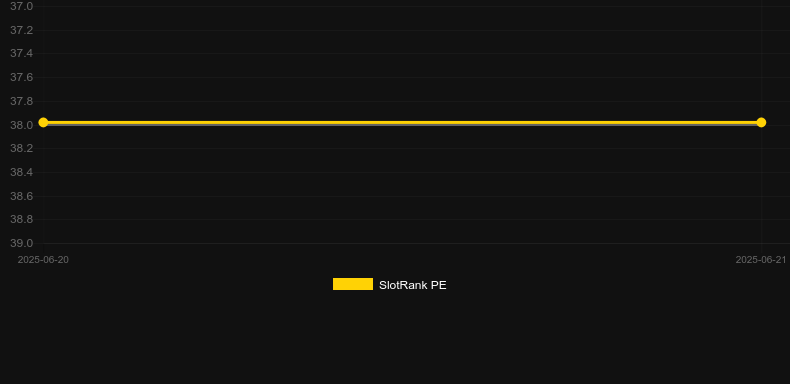Viewport: 790px width, 384px height.
Task: Toggle the SlotRank PE legend swatch
Action: 353,284
